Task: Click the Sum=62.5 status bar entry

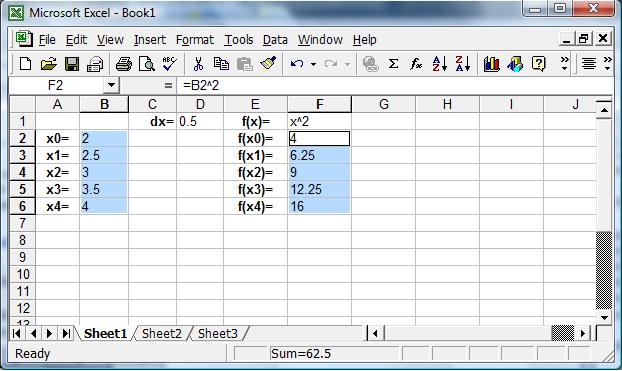Action: click(333, 353)
